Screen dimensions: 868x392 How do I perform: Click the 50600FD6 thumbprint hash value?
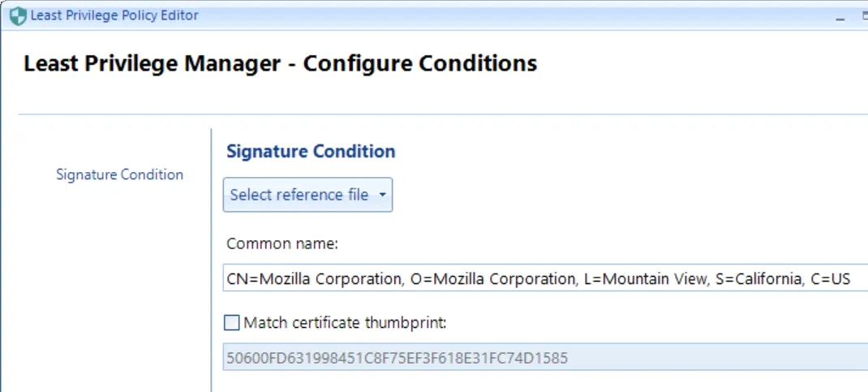(395, 356)
